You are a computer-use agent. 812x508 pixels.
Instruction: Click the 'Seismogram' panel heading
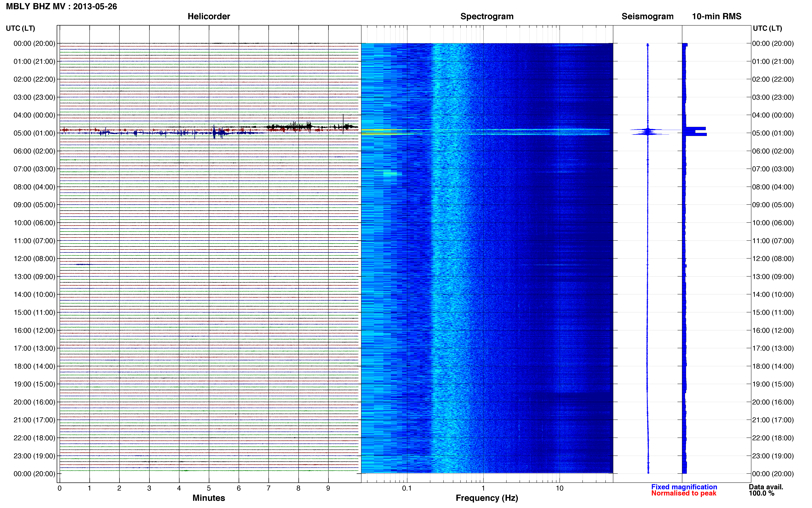pos(647,16)
